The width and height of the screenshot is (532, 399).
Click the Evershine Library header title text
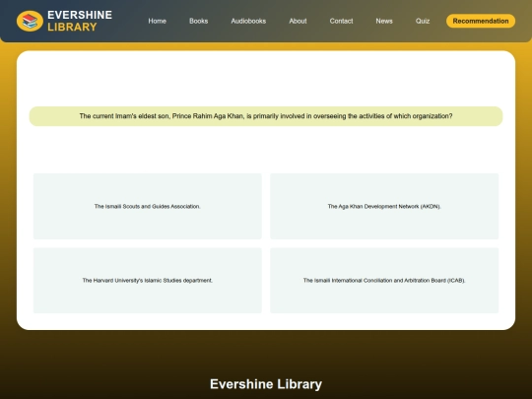click(x=80, y=21)
